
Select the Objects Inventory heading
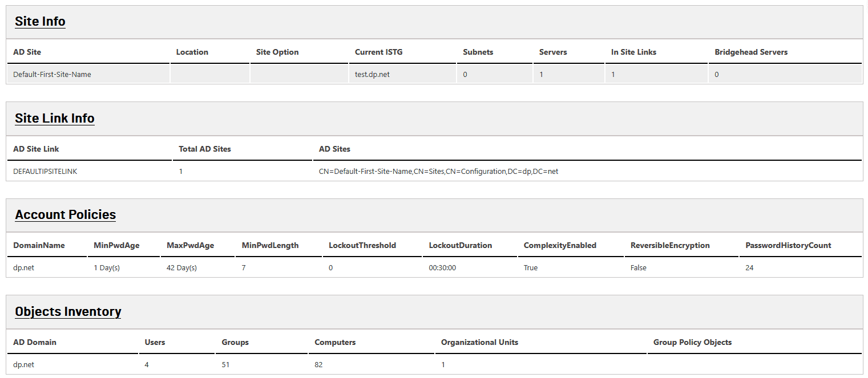(68, 312)
